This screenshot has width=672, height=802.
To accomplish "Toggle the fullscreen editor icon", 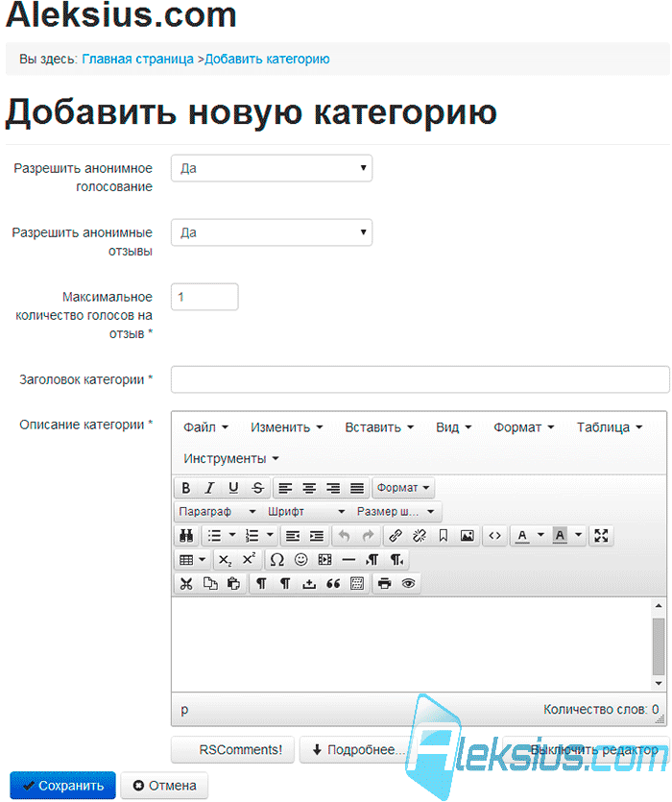I will click(x=601, y=536).
